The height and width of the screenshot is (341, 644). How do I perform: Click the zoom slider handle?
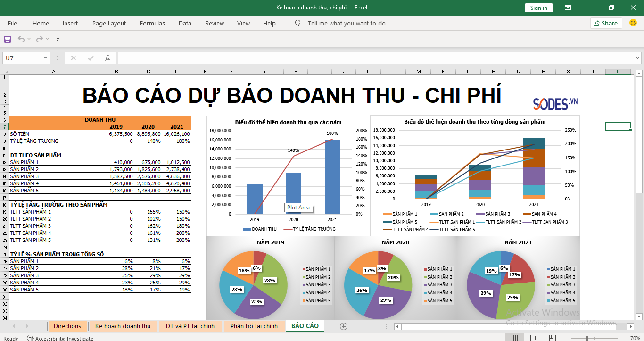pos(587,338)
